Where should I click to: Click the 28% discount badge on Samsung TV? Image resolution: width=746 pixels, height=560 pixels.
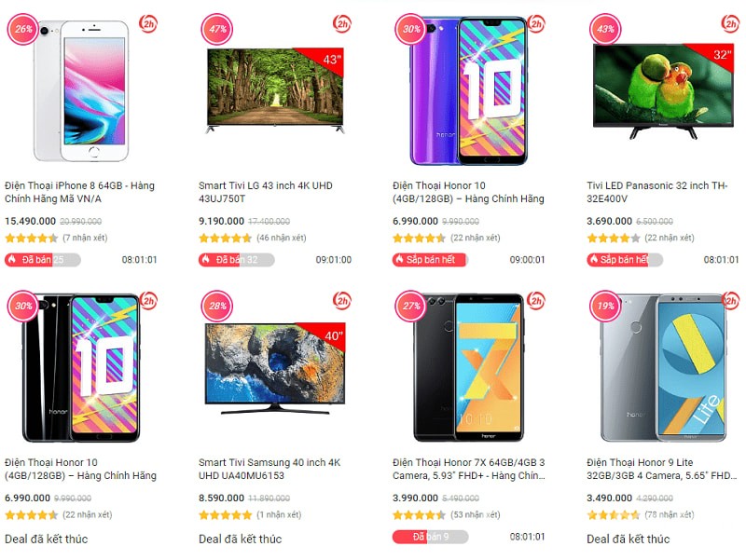click(217, 306)
